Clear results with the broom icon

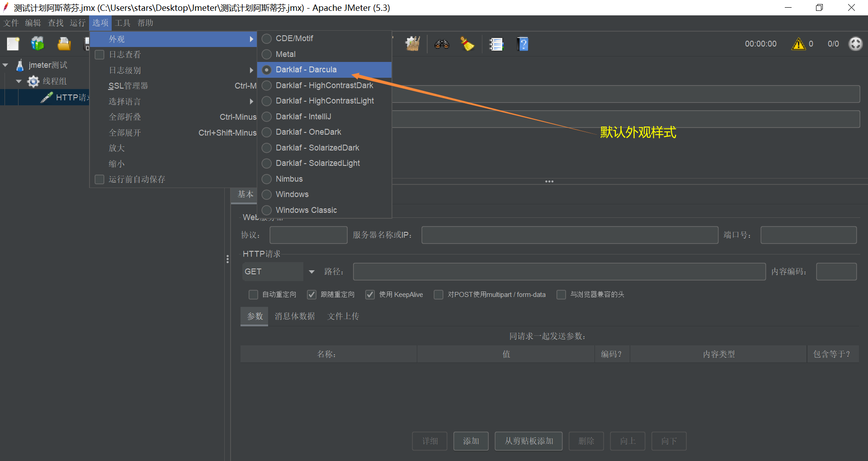[x=467, y=44]
